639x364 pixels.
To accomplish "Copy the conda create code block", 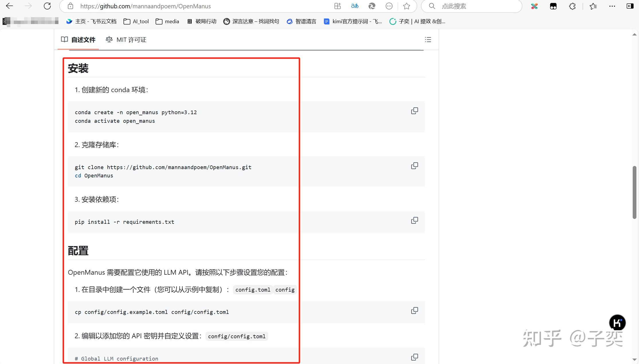I will (415, 111).
